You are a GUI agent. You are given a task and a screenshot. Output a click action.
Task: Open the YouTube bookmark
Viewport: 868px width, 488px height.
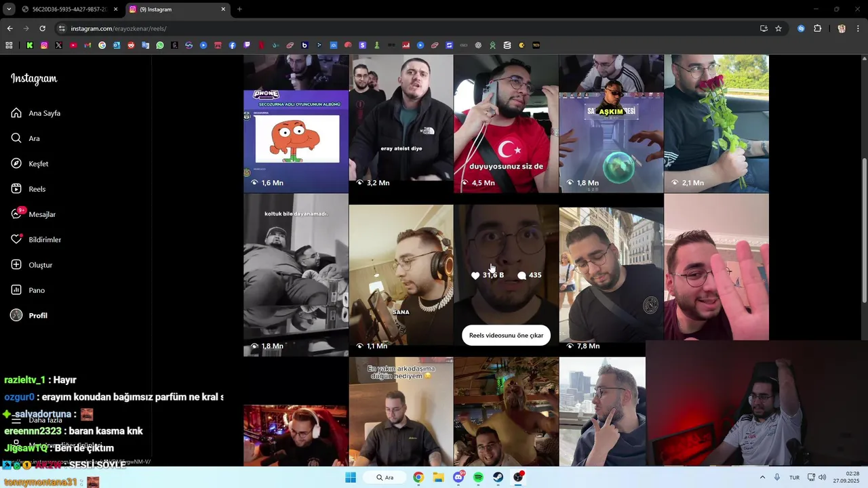73,45
